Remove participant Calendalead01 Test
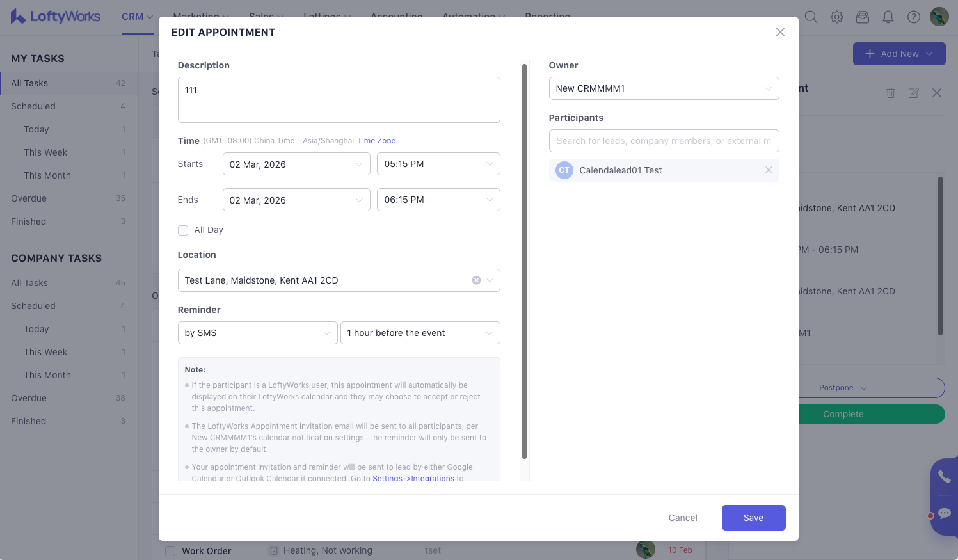 point(769,170)
